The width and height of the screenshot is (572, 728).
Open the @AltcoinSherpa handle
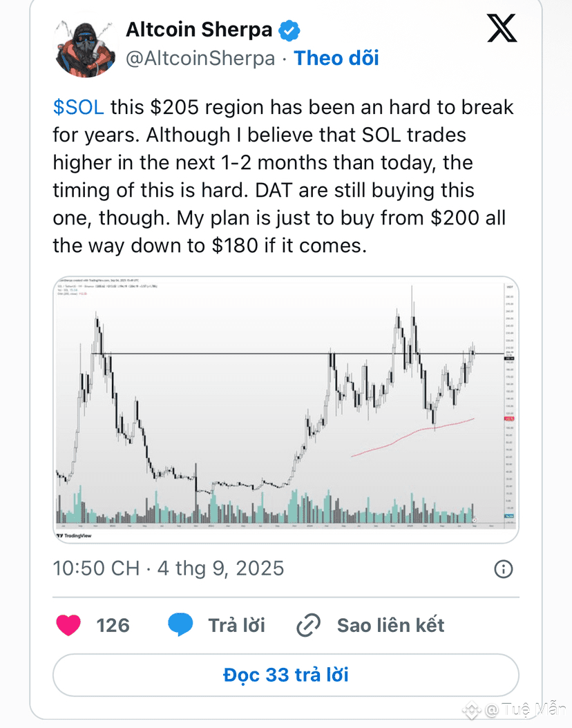(x=200, y=59)
